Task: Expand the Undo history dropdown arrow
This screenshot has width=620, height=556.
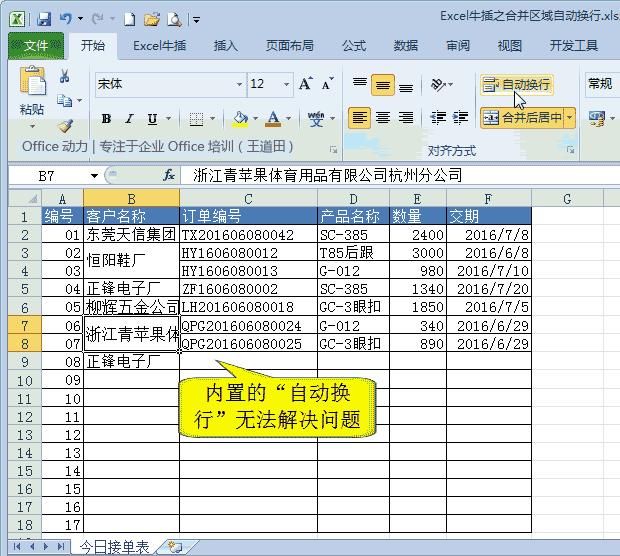Action: click(x=80, y=19)
